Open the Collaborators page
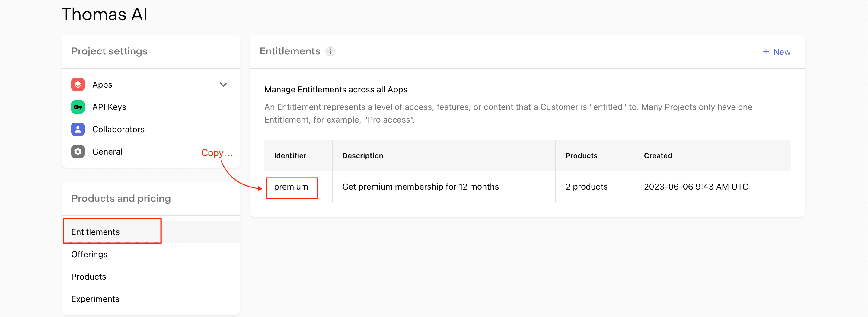868x317 pixels. tap(118, 129)
